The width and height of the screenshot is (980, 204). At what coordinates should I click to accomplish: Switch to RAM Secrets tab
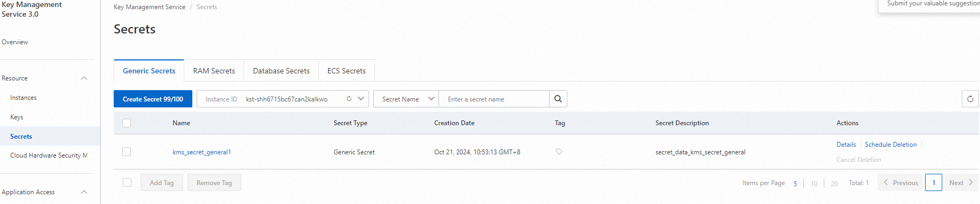point(214,71)
